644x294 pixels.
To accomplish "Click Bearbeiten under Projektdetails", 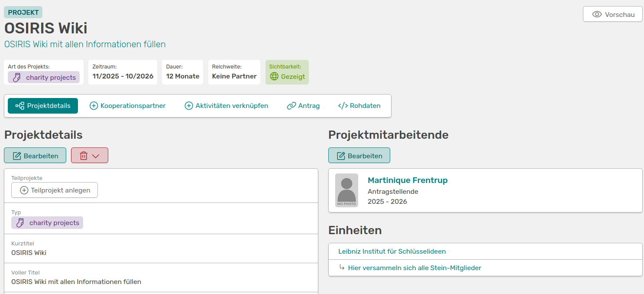I will tap(35, 156).
